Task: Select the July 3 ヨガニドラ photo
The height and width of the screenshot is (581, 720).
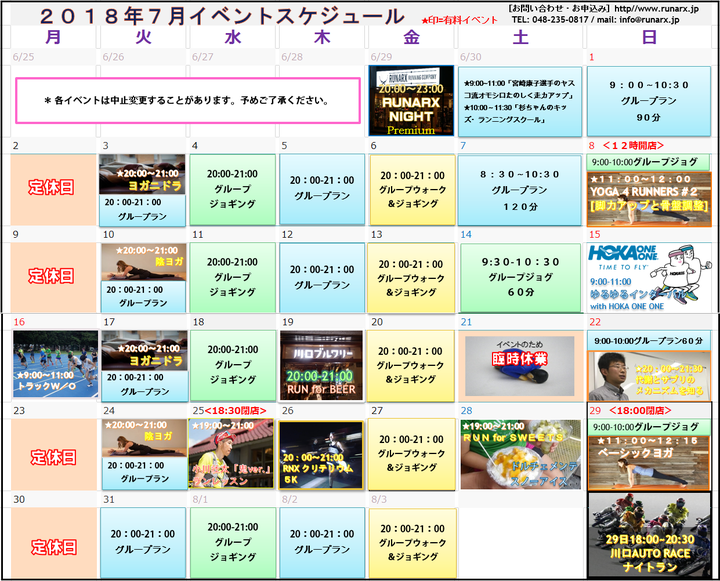Action: click(142, 175)
